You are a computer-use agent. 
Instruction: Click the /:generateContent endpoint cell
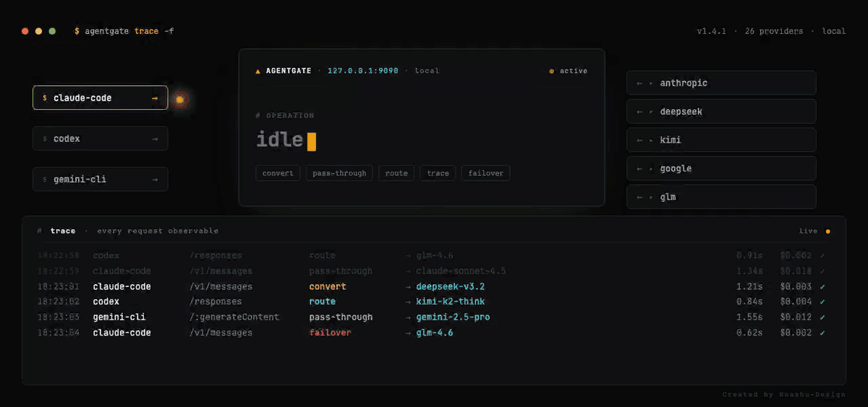234,317
